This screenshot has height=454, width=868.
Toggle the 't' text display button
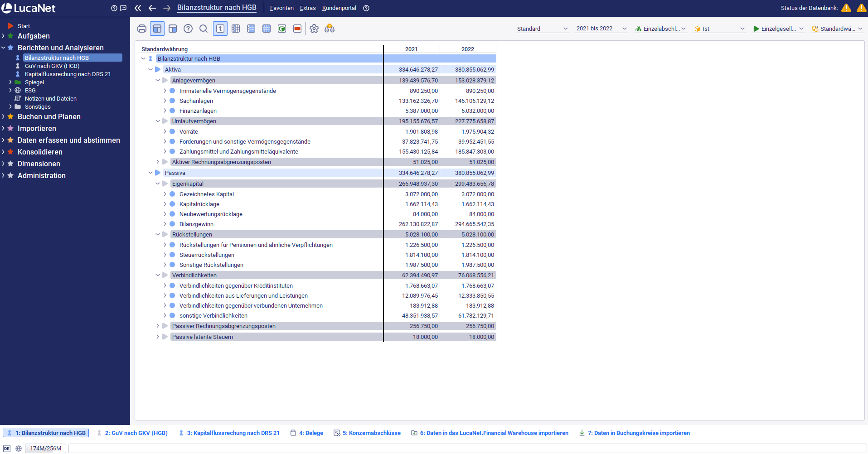tap(220, 29)
